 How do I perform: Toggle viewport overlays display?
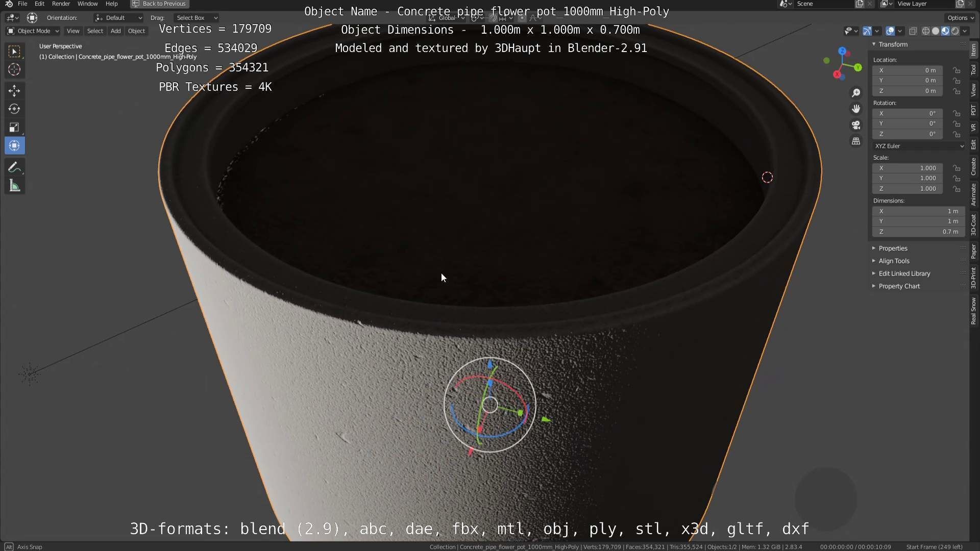890,31
